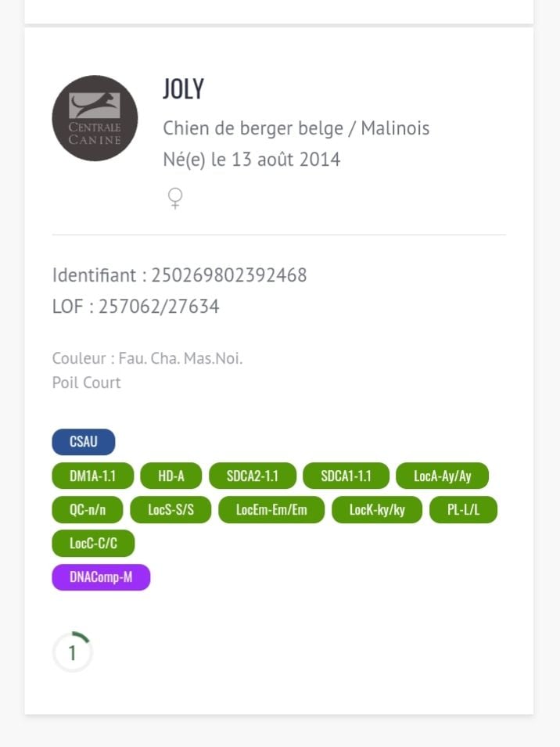
Task: Select the LocS-S/S tag
Action: [x=171, y=510]
